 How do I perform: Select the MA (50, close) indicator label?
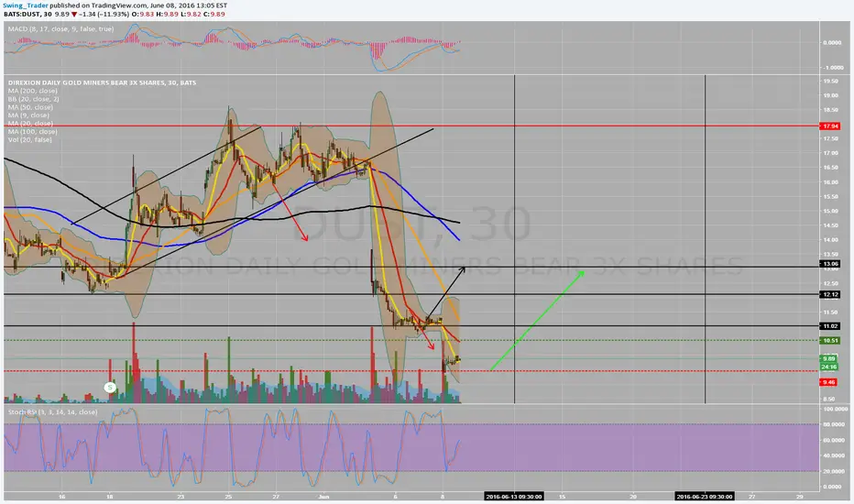30,107
